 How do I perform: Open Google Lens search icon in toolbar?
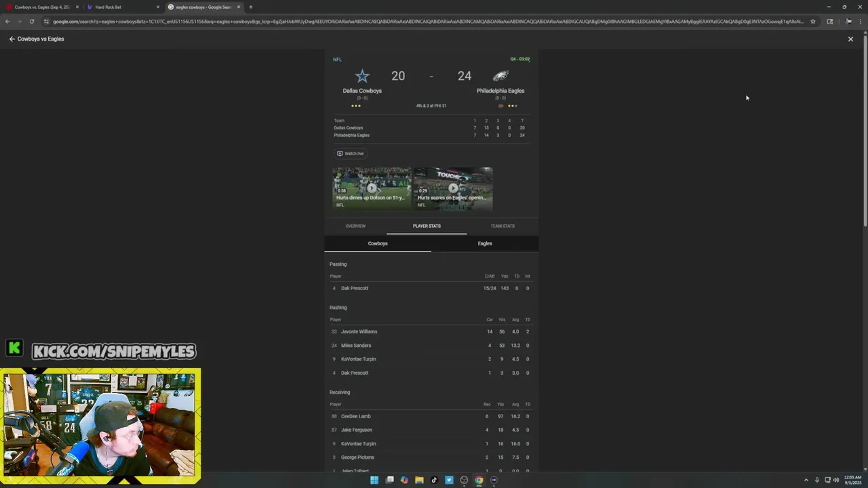[830, 21]
